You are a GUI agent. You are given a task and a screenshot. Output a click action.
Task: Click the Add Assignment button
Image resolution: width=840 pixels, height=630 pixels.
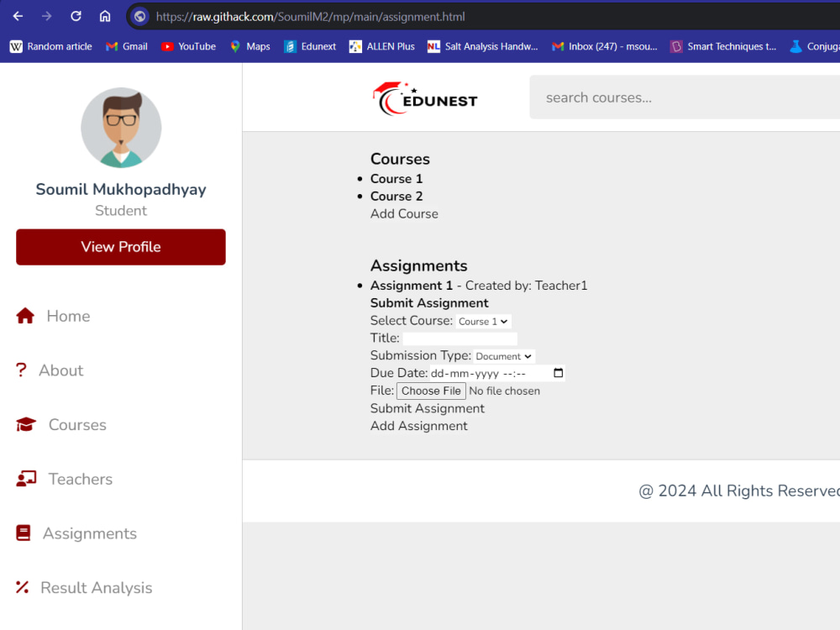click(419, 426)
